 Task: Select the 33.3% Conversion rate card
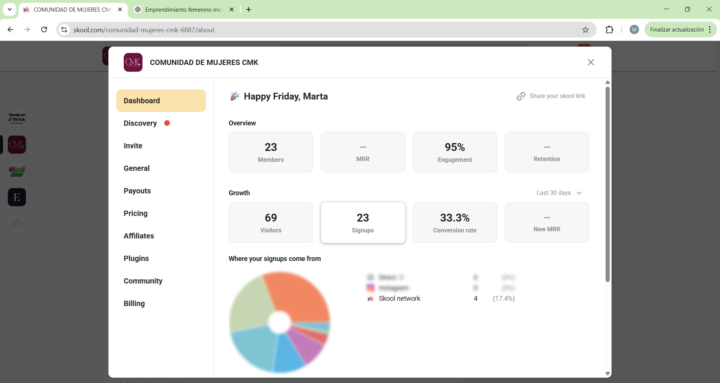tap(455, 222)
